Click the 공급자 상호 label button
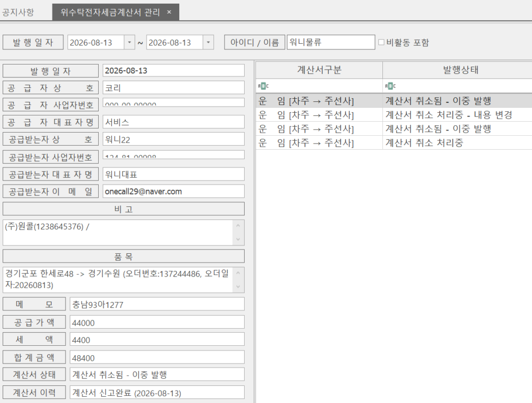The height and width of the screenshot is (403, 532). coord(50,87)
